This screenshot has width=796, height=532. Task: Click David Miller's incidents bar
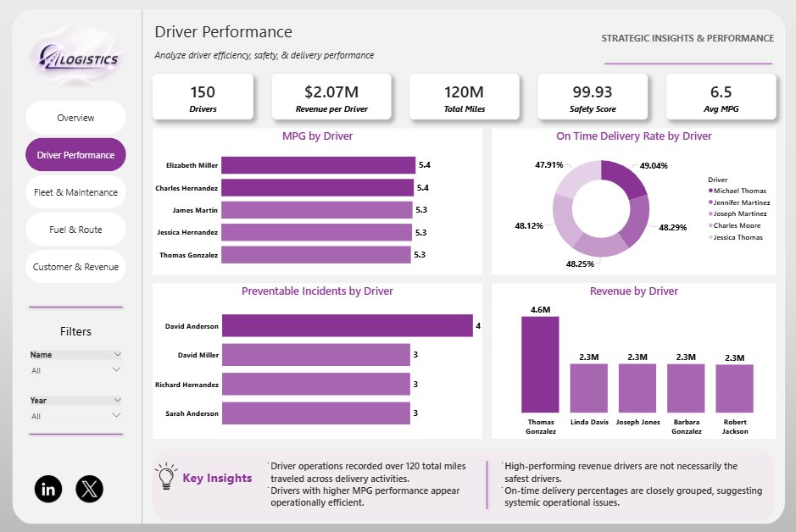tap(315, 355)
